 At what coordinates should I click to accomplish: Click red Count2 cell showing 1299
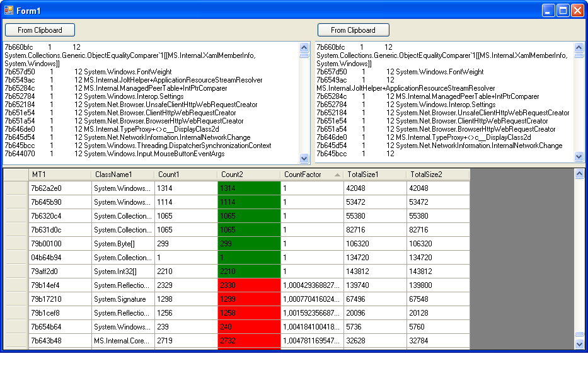pyautogui.click(x=249, y=299)
